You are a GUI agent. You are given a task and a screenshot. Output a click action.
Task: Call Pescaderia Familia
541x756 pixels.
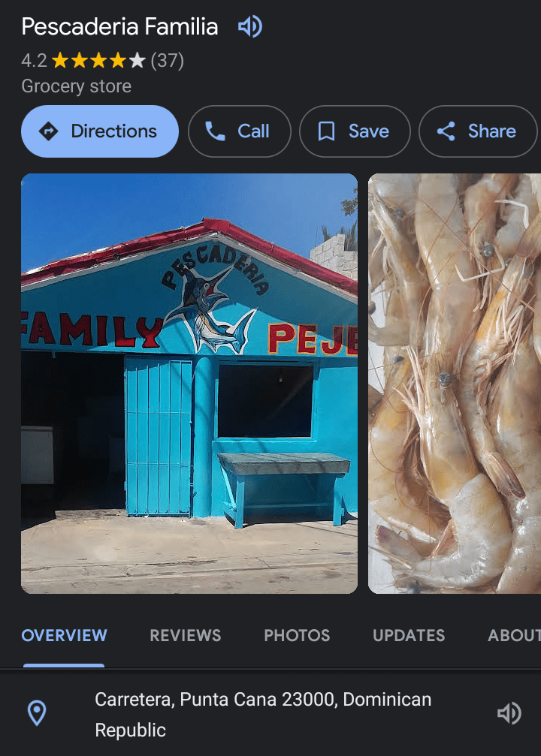(x=239, y=131)
